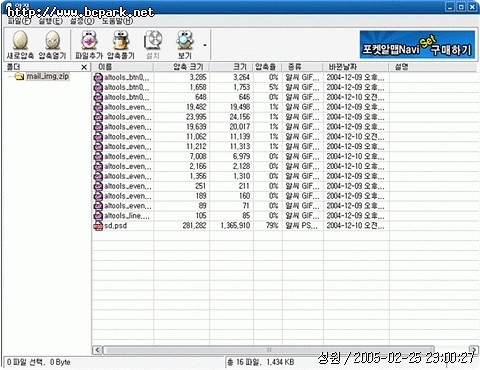This screenshot has width=480, height=370.
Task: Click the 알씨 PS... type cell
Action: [x=301, y=226]
